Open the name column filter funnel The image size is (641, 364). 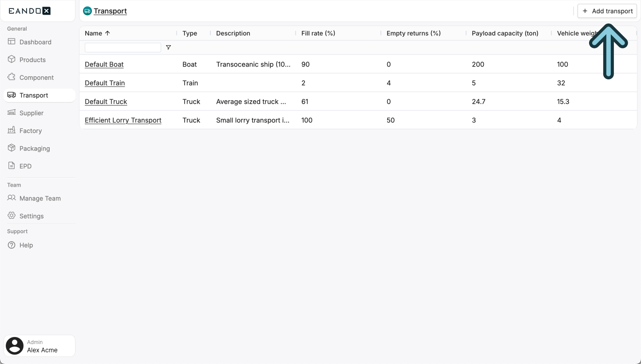click(168, 47)
